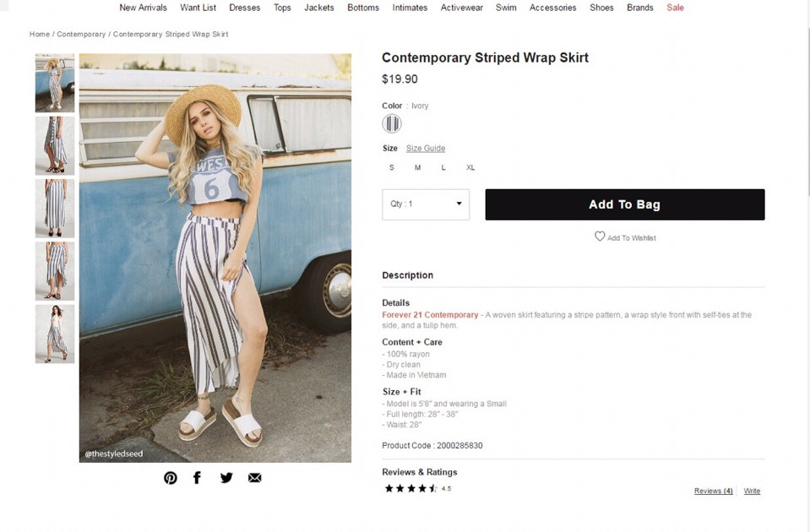Click the Facebook share icon
This screenshot has width=810, height=532.
click(197, 478)
